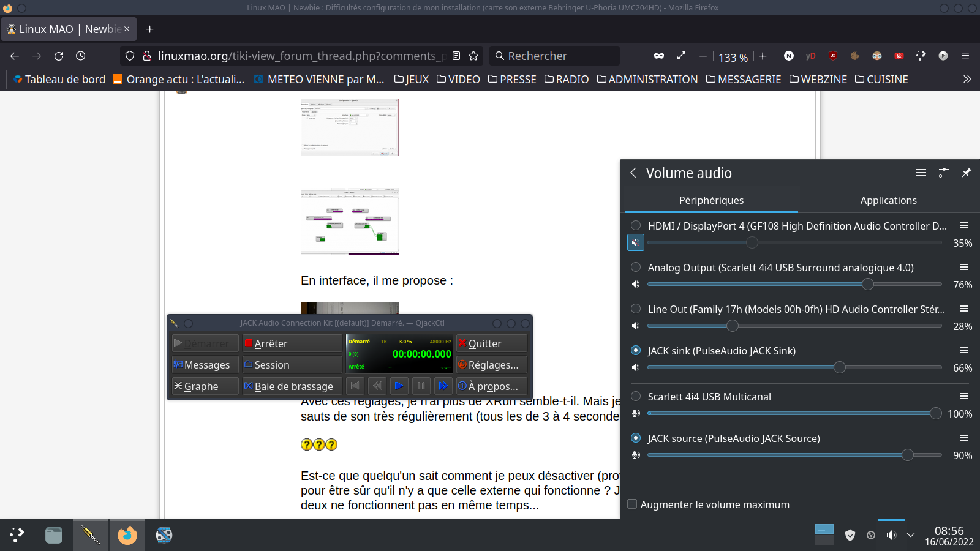
Task: Adjust the HDMI / DisplayPort 4 volume slider
Action: [x=794, y=243]
